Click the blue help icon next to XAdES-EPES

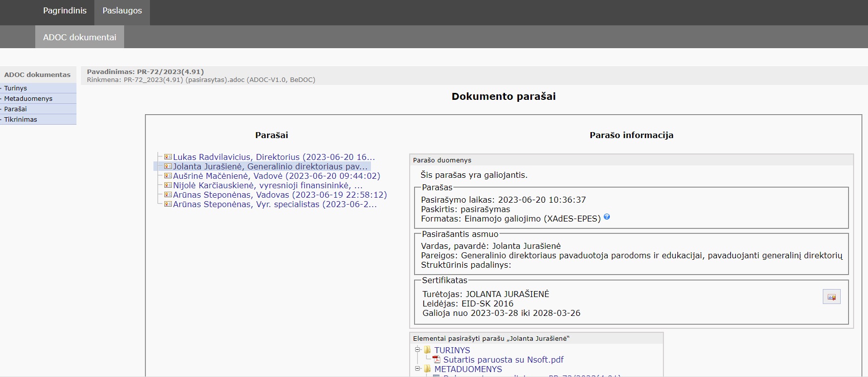click(x=607, y=217)
